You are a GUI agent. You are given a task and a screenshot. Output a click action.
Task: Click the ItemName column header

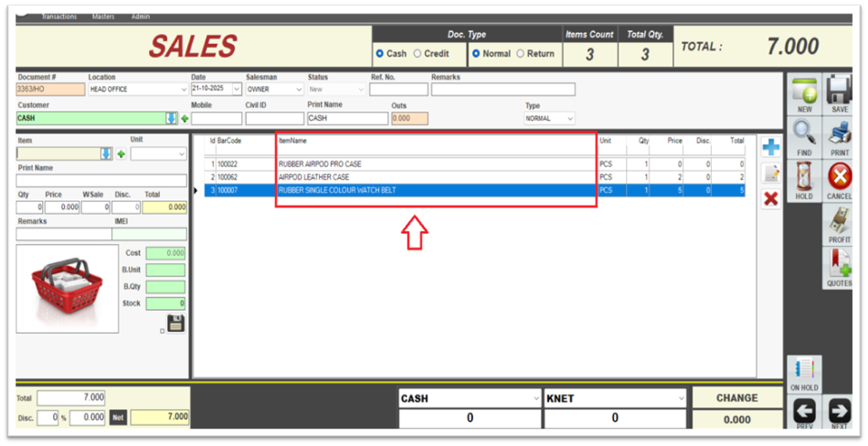click(x=293, y=142)
